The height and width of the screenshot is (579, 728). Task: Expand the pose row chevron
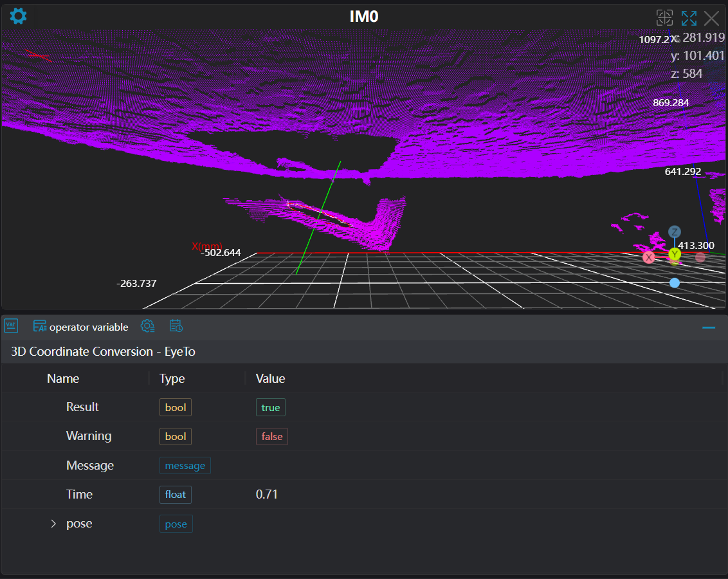tap(54, 524)
